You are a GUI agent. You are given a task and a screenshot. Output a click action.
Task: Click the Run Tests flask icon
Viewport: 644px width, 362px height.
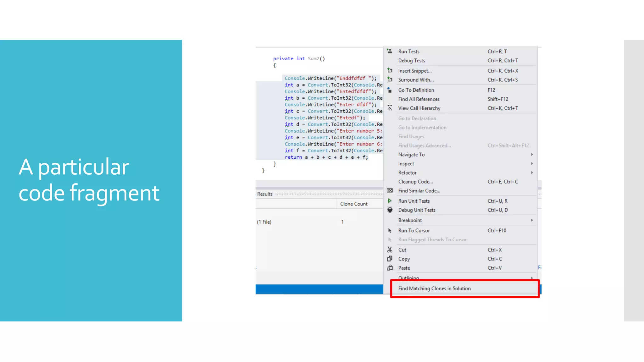click(389, 51)
